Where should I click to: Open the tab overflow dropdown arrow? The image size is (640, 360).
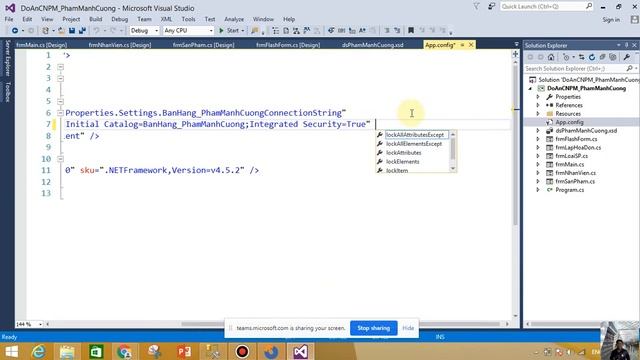516,44
